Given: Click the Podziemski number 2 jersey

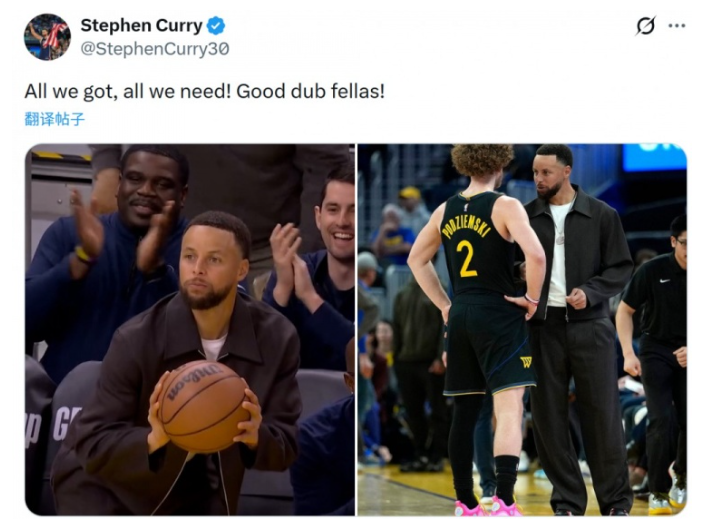Looking at the screenshot, I should click(x=477, y=244).
